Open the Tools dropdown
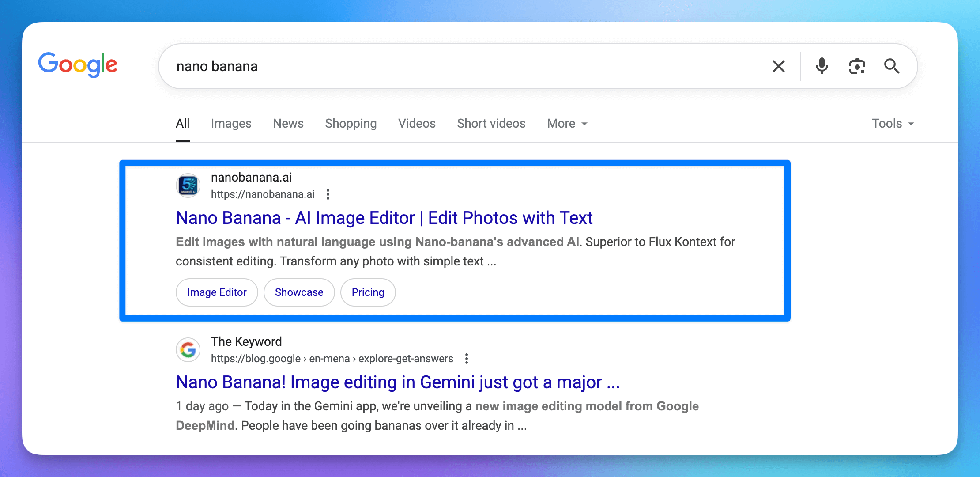 click(893, 124)
